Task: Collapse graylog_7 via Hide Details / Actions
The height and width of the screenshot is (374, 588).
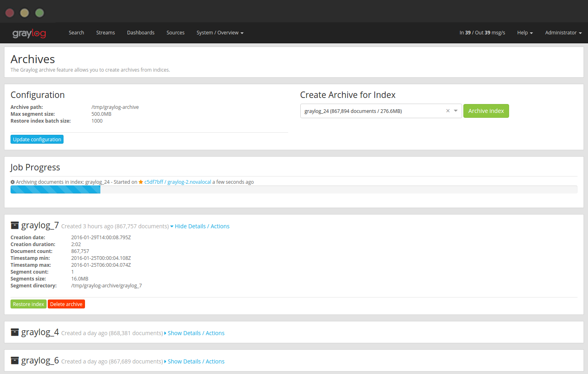Action: pyautogui.click(x=200, y=226)
